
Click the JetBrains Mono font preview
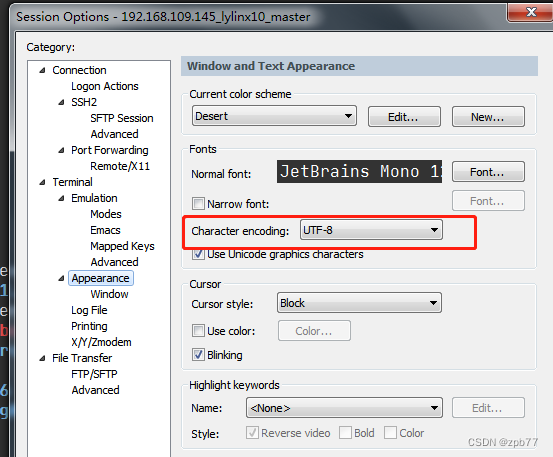pyautogui.click(x=359, y=172)
